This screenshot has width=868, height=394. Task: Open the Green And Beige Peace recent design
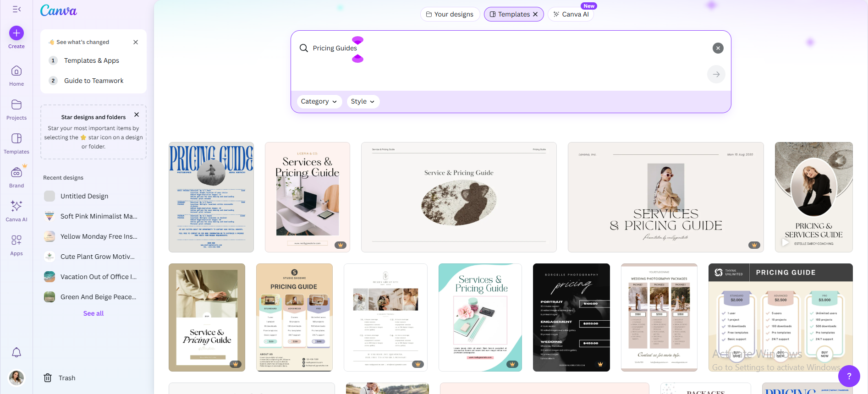[x=93, y=297]
